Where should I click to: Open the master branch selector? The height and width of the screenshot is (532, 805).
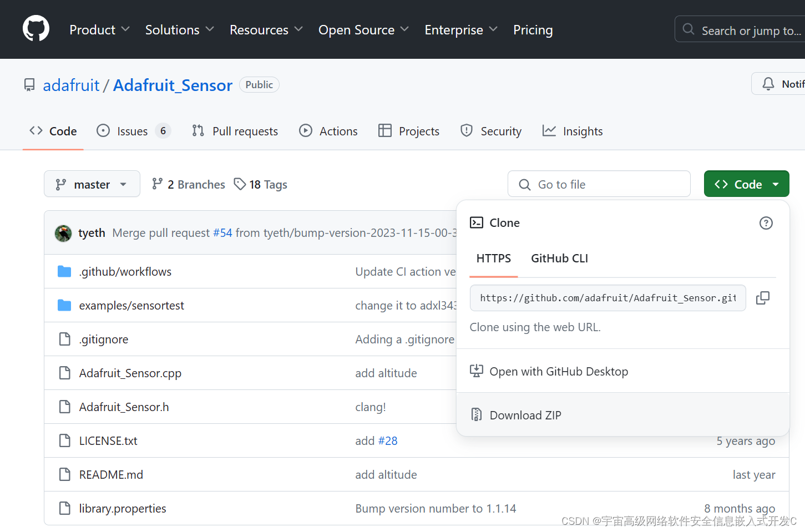tap(92, 184)
